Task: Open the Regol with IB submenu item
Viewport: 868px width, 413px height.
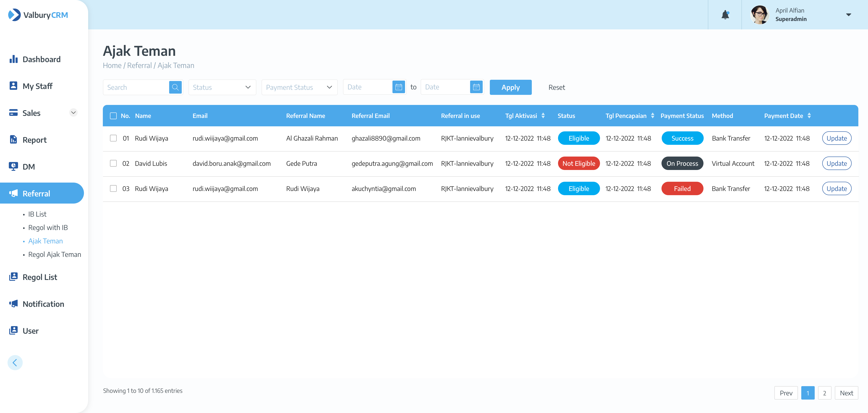Action: (48, 227)
